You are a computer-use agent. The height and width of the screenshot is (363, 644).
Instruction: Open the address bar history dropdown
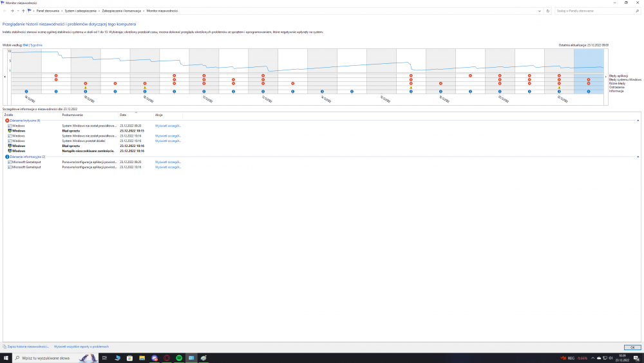(540, 11)
